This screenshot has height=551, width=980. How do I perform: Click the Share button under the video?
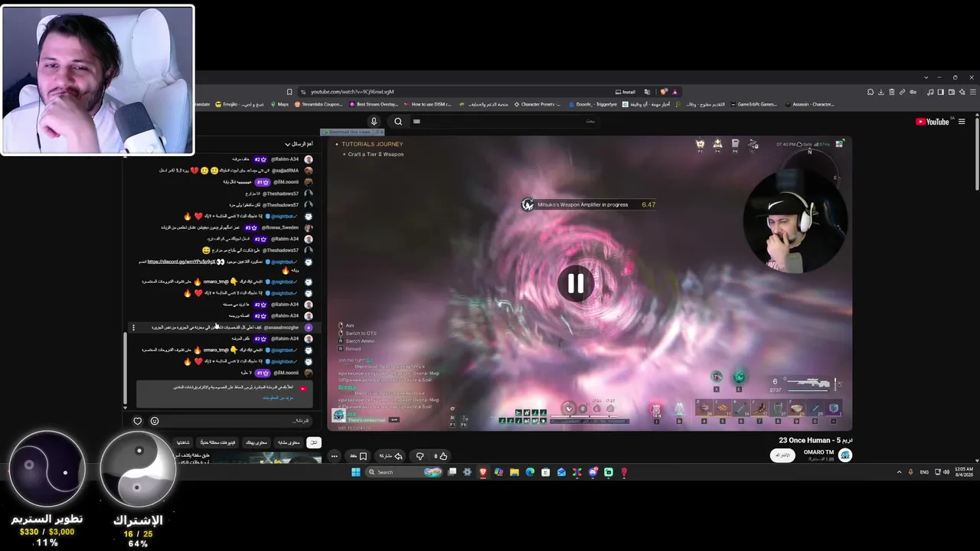click(390, 456)
